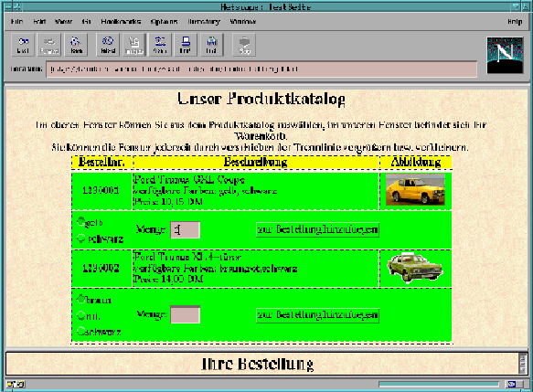This screenshot has height=392, width=533.
Task: Open the View menu
Action: coord(63,21)
